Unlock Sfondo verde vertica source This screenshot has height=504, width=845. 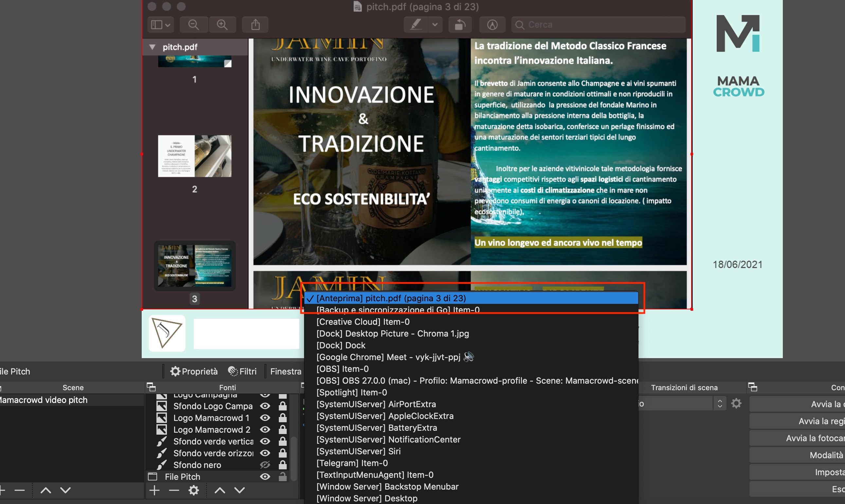point(282,441)
